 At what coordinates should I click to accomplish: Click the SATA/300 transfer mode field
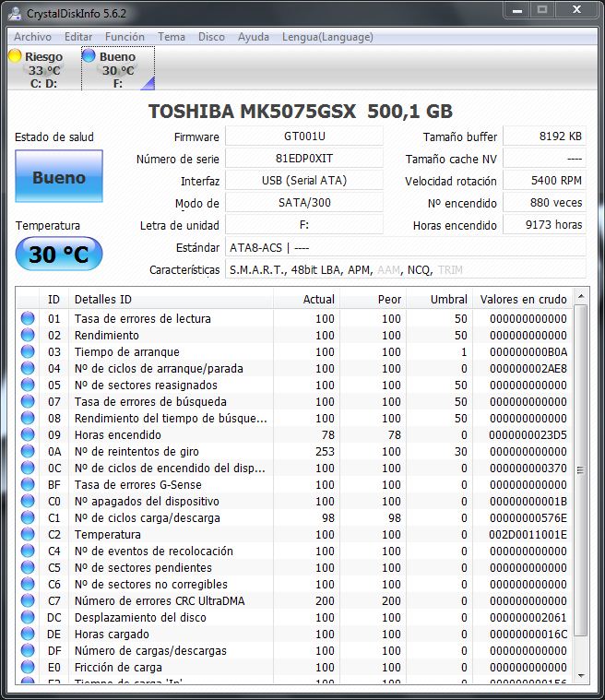304,203
